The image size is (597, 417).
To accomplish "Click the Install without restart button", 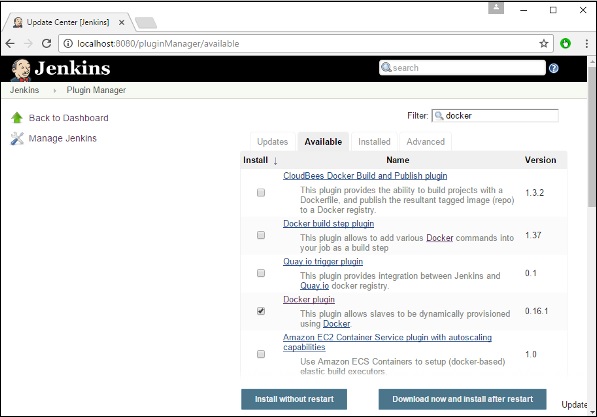I will (294, 399).
